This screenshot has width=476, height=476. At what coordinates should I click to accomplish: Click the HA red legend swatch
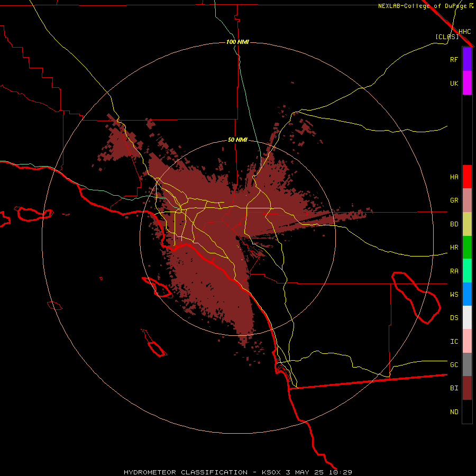(x=467, y=177)
